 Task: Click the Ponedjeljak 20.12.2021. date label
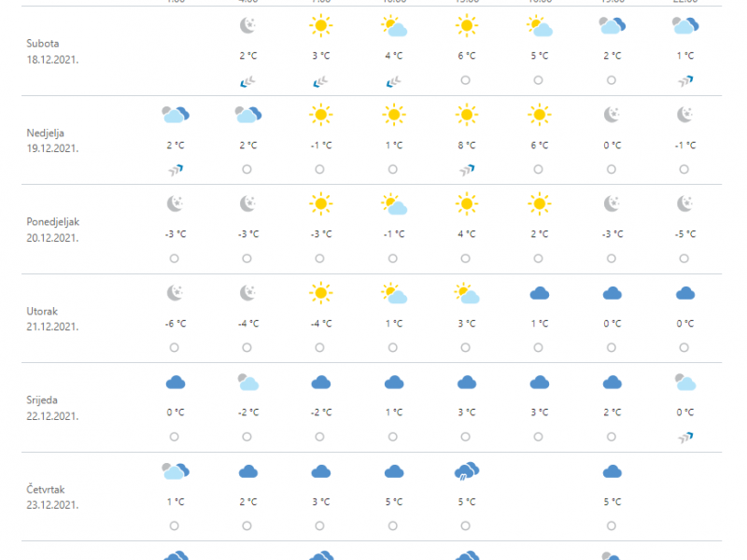coord(53,230)
